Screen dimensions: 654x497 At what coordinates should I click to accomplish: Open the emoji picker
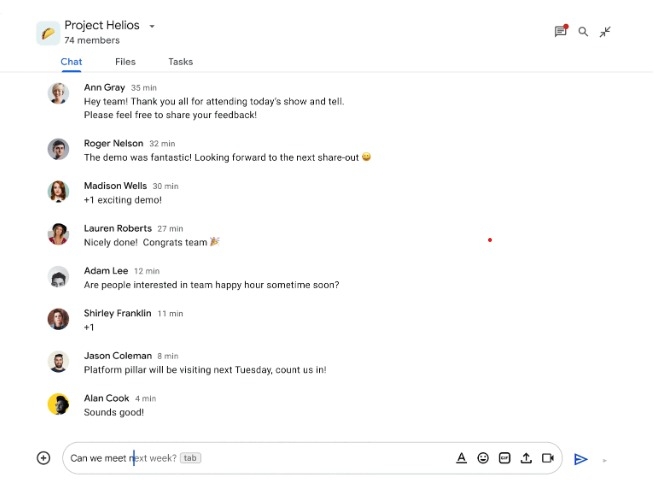click(x=483, y=458)
